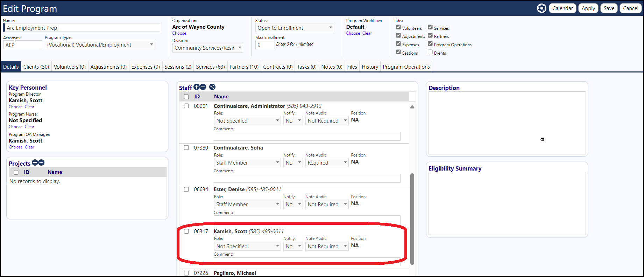
Task: Uncheck the Sessions tab checkbox
Action: 398,52
